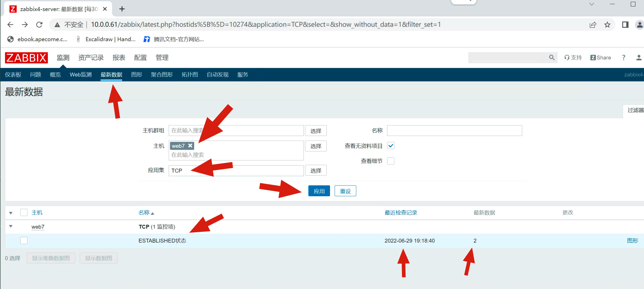Click the search magnifier icon
Viewport: 644px width, 289px height.
coord(551,58)
